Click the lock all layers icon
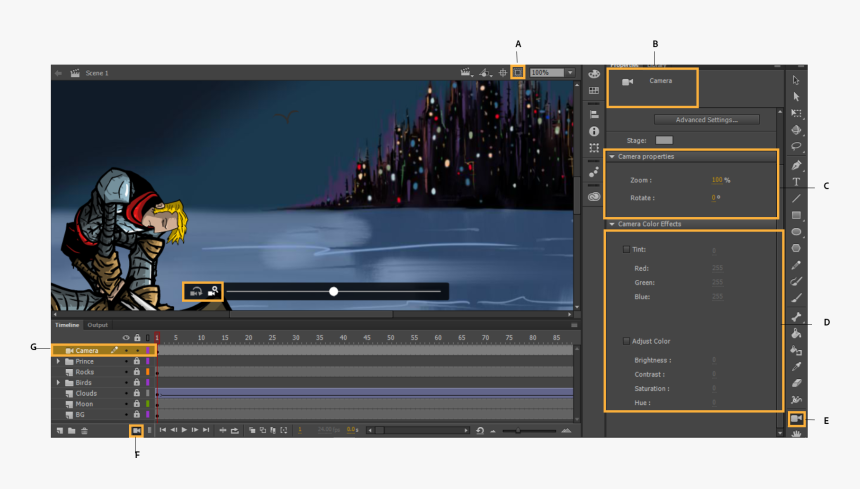 (x=137, y=338)
